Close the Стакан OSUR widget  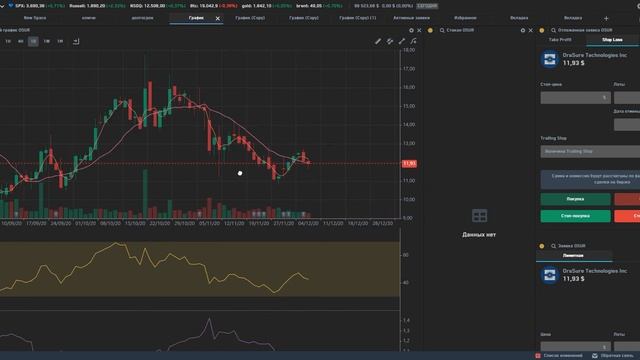click(x=531, y=30)
